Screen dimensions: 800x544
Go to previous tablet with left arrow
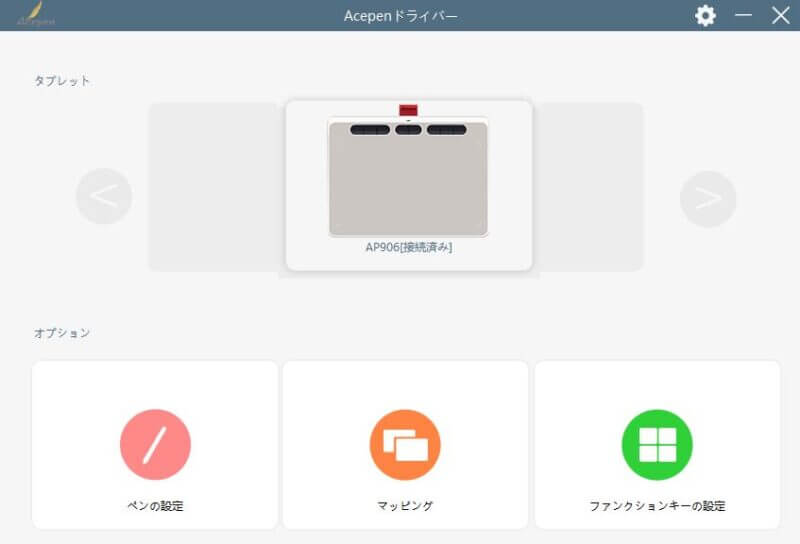(x=104, y=197)
